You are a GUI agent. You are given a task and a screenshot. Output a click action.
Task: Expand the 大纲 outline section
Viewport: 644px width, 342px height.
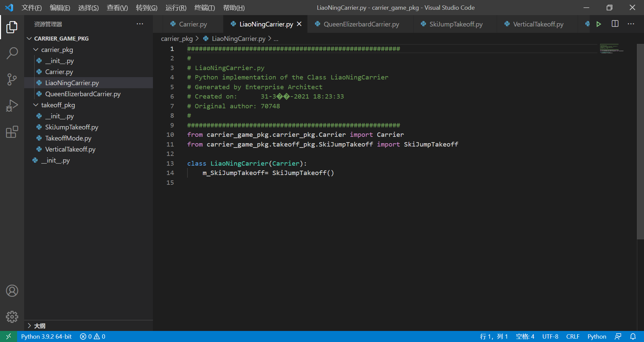coord(29,326)
